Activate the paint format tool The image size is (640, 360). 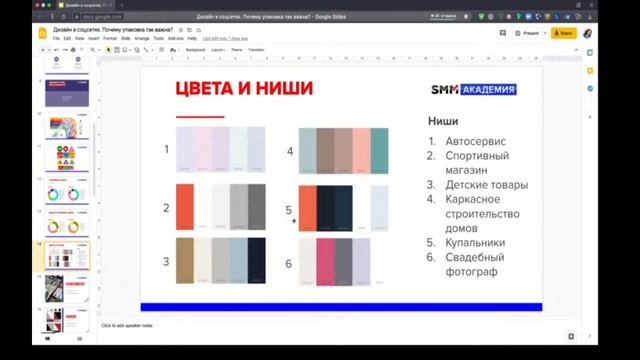coord(81,50)
